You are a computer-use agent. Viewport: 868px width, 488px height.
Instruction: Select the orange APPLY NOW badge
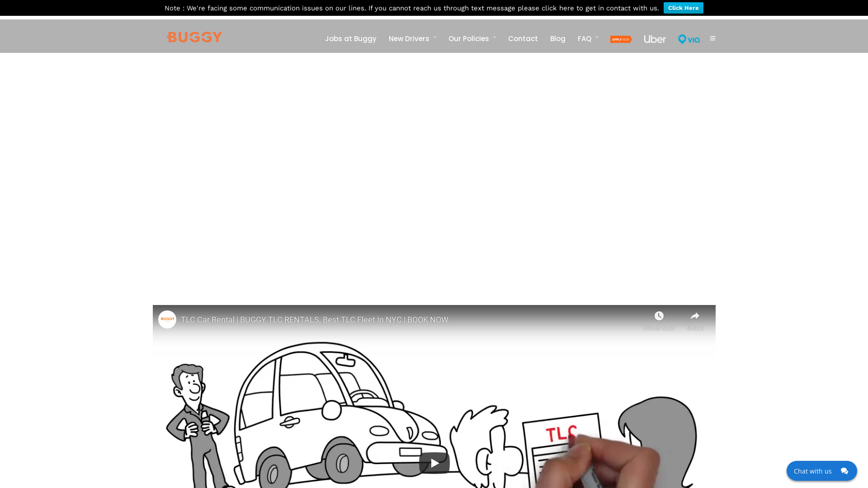pyautogui.click(x=621, y=39)
